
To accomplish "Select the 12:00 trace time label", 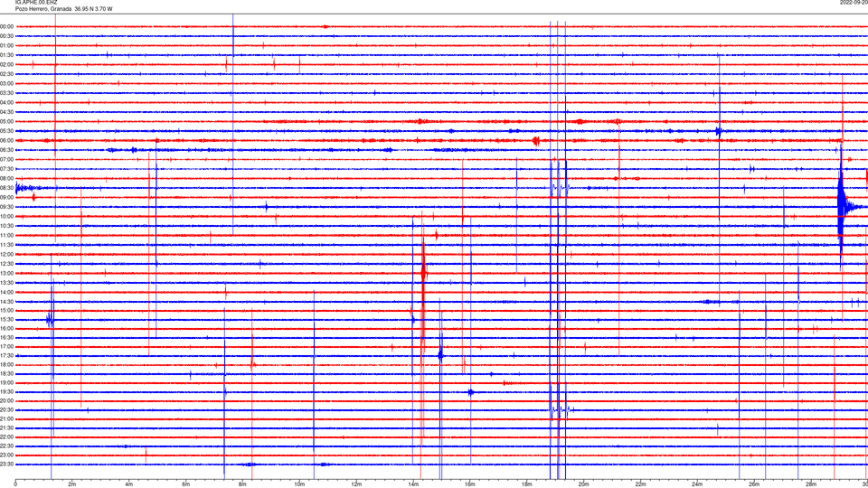I will pyautogui.click(x=6, y=255).
